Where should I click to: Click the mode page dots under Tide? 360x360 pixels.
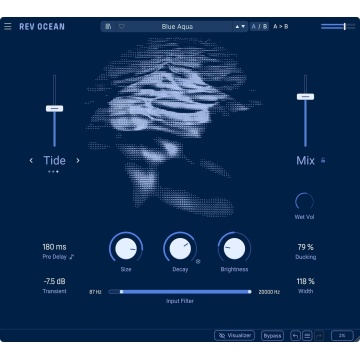[53, 172]
